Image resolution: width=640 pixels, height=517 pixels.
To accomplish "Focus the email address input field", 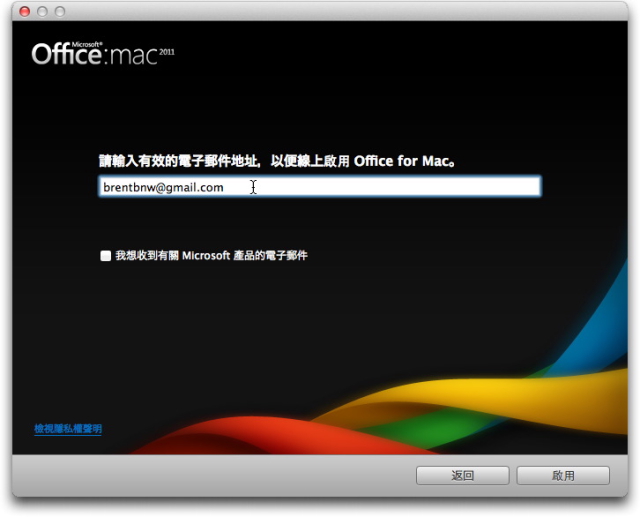I will pos(320,187).
